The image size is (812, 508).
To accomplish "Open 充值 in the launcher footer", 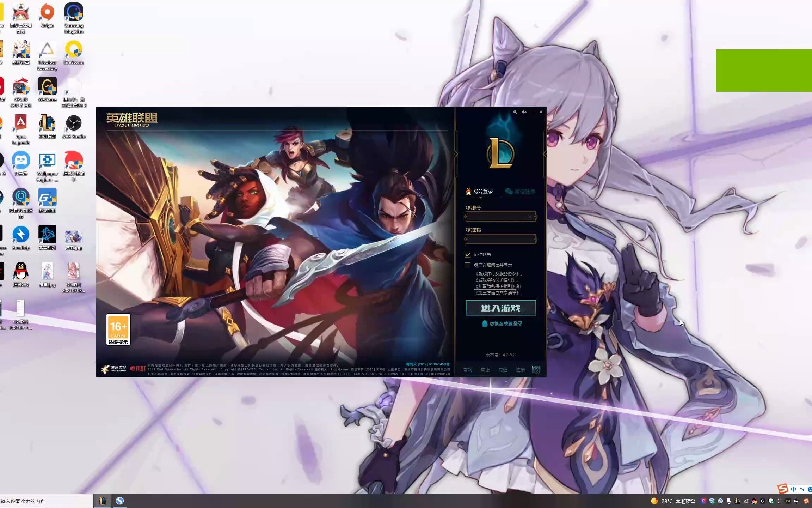I will (503, 370).
